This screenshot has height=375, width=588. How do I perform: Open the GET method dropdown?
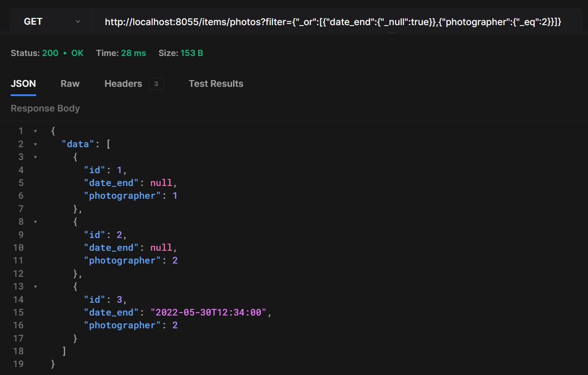[x=78, y=21]
